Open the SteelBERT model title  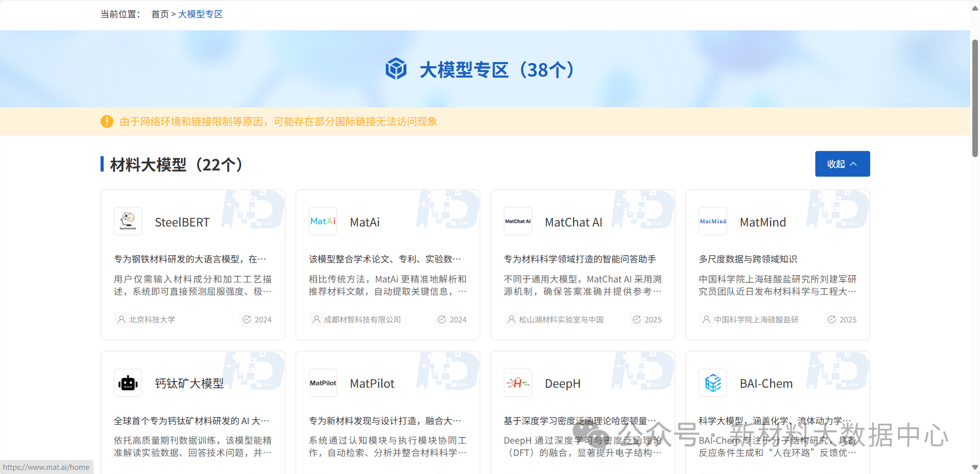182,222
